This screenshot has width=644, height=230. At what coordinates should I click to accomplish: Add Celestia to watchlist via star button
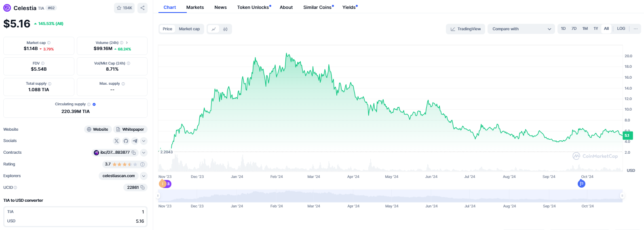(x=124, y=8)
